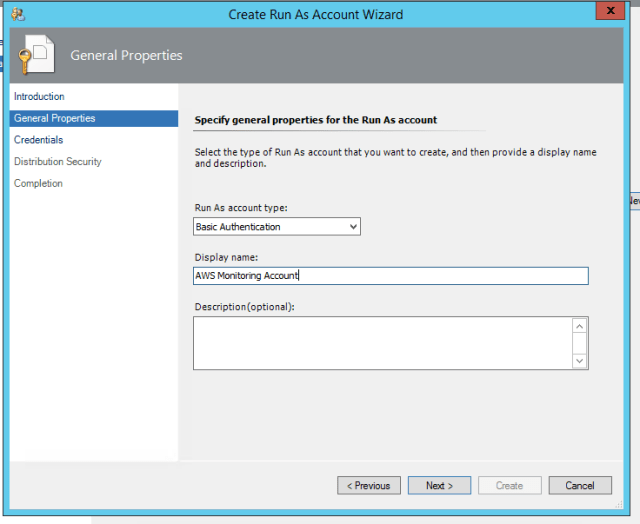Select General Properties in the sidebar
The height and width of the screenshot is (524, 640).
click(x=55, y=118)
